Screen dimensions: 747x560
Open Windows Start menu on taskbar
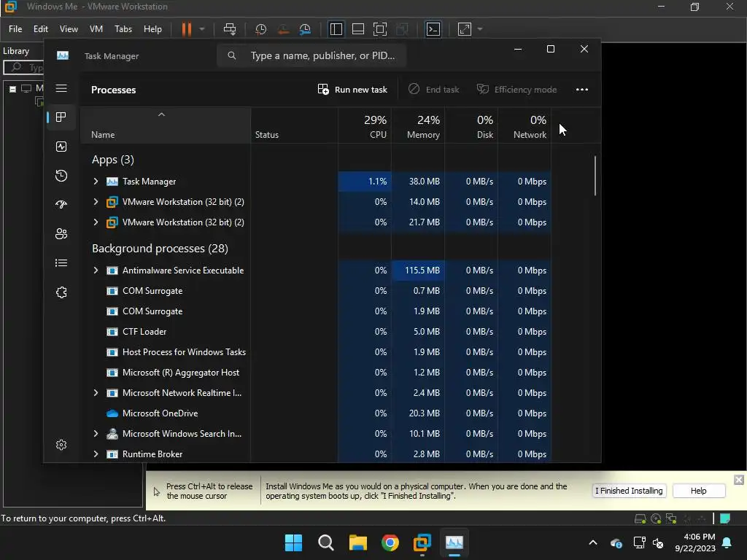(293, 542)
